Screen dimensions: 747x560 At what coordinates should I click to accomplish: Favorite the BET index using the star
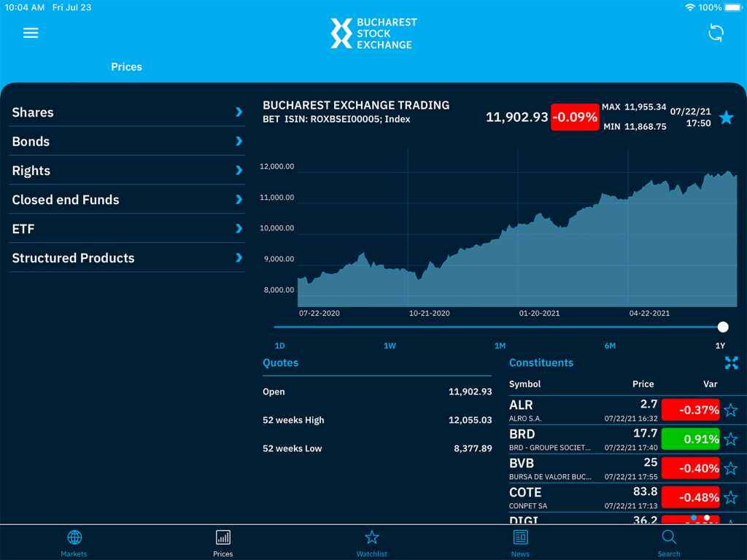727,117
